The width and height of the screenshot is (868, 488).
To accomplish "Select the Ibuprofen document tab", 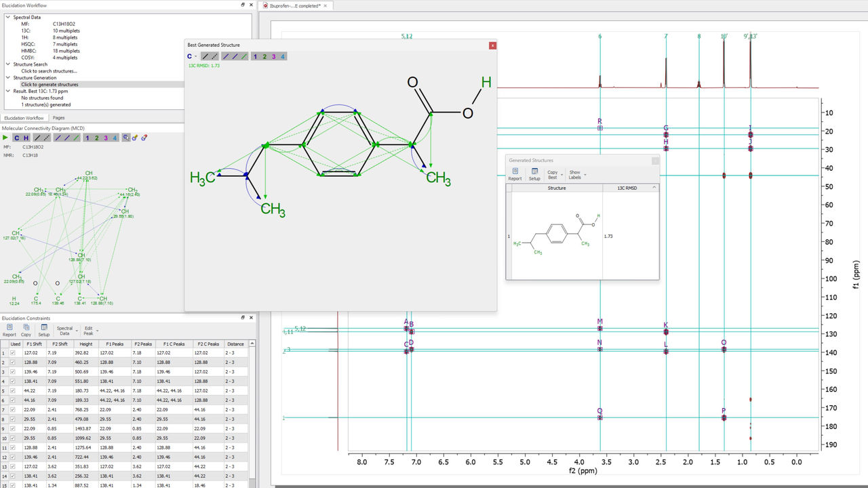I will tap(296, 5).
